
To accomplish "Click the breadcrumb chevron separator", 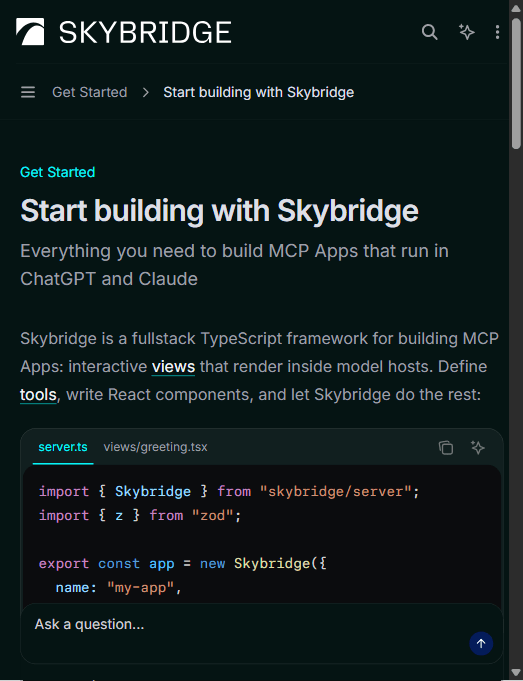I will (x=146, y=92).
